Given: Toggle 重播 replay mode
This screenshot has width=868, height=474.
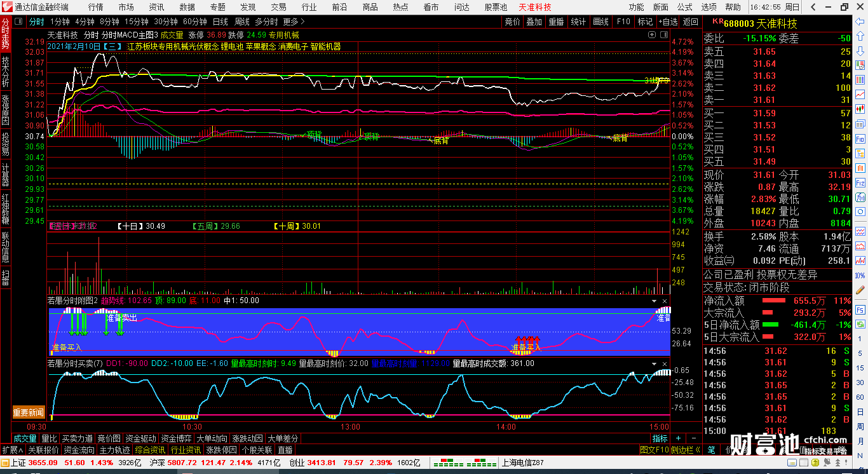Looking at the screenshot, I should pyautogui.click(x=556, y=22).
